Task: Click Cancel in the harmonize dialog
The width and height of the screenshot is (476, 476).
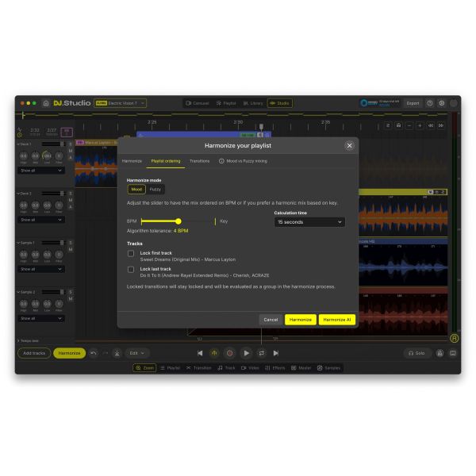Action: point(271,320)
